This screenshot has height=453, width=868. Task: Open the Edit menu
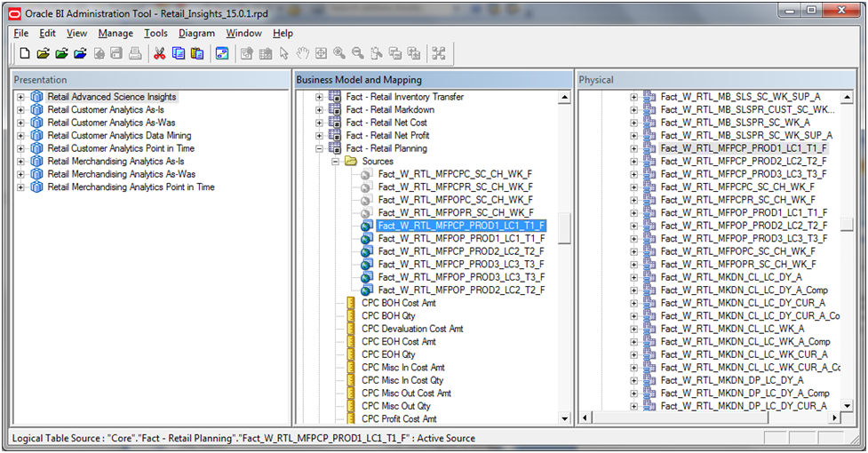tap(48, 33)
